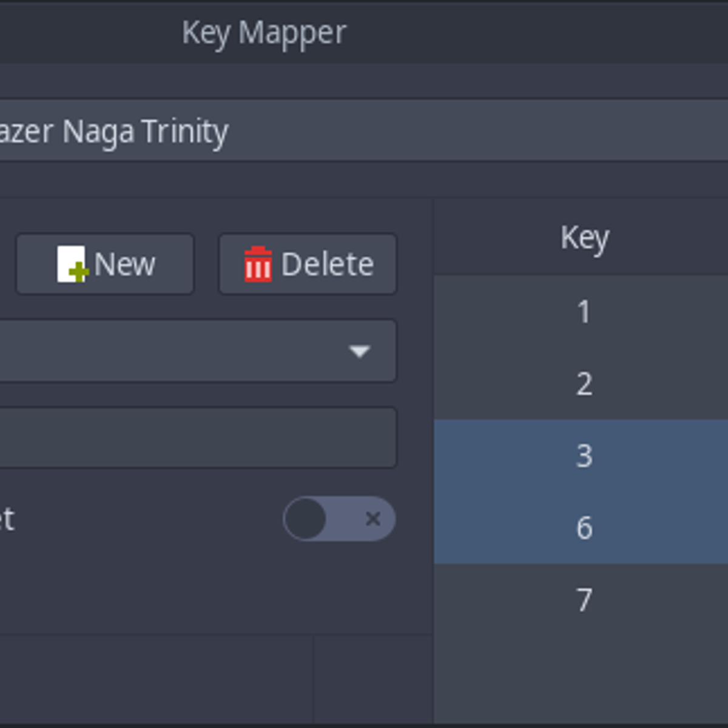Select key row 1 in the Key column
Screen dimensions: 728x728
coord(584,312)
